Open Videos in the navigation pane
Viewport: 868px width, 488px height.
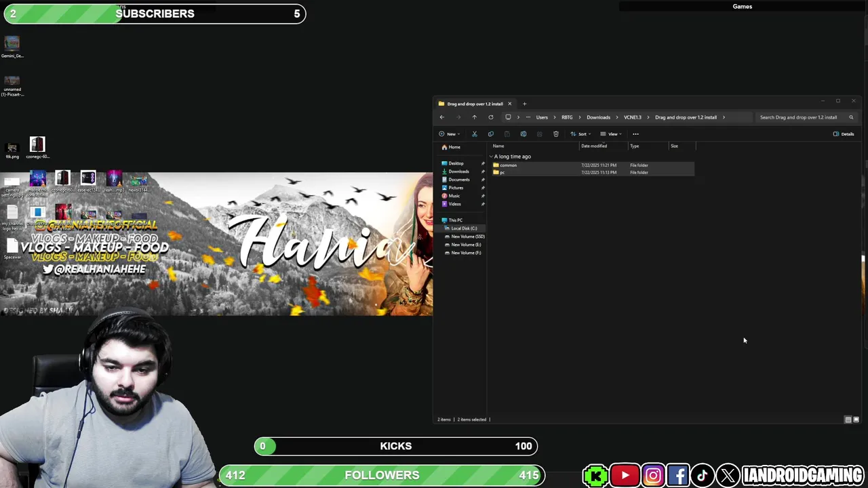(452, 204)
